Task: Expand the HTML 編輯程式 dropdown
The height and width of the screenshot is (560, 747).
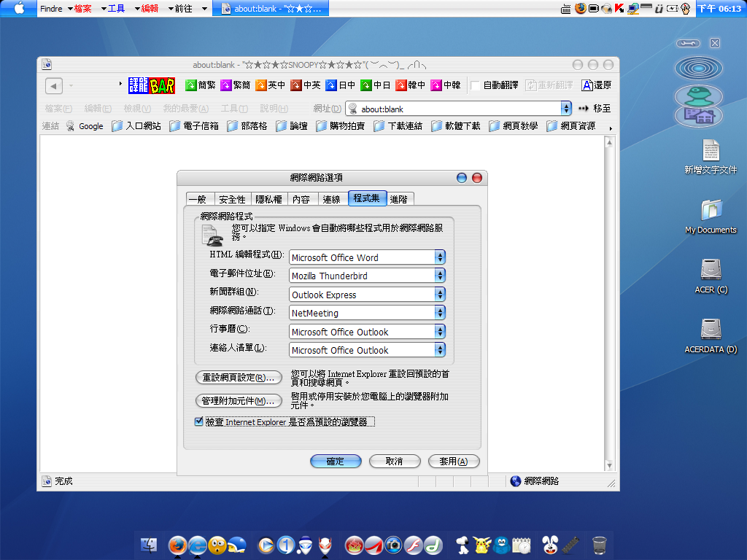Action: [x=439, y=257]
